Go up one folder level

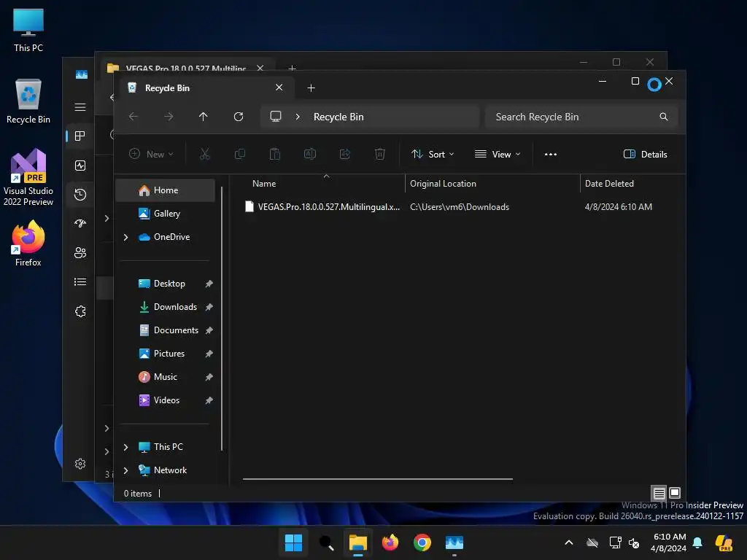click(x=204, y=117)
